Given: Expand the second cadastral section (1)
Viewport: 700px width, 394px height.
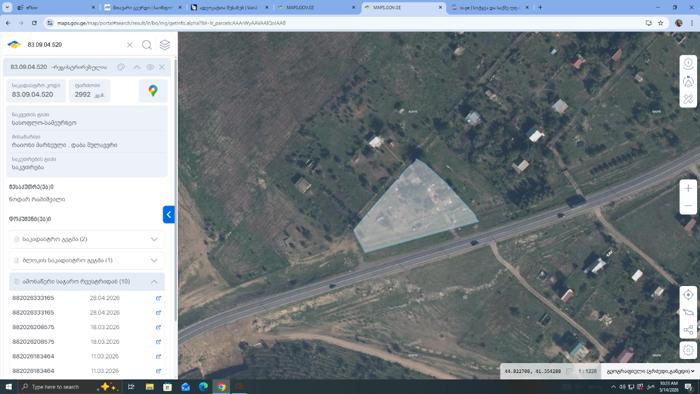Looking at the screenshot, I should point(87,260).
